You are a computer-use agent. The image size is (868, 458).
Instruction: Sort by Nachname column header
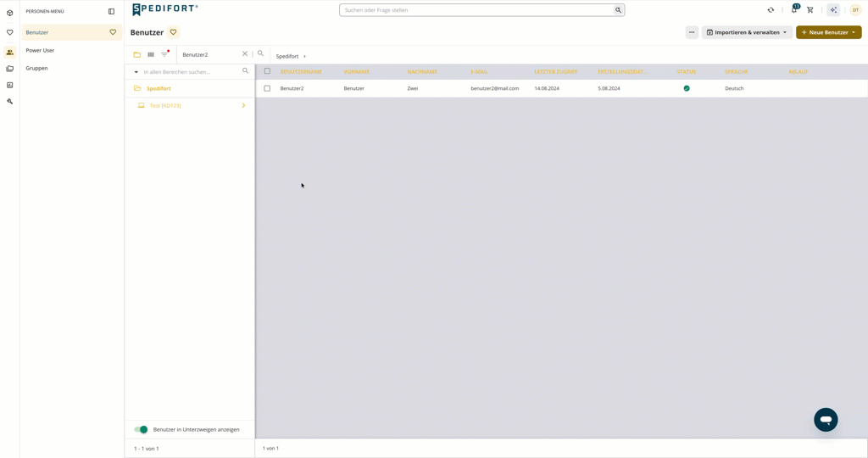422,72
